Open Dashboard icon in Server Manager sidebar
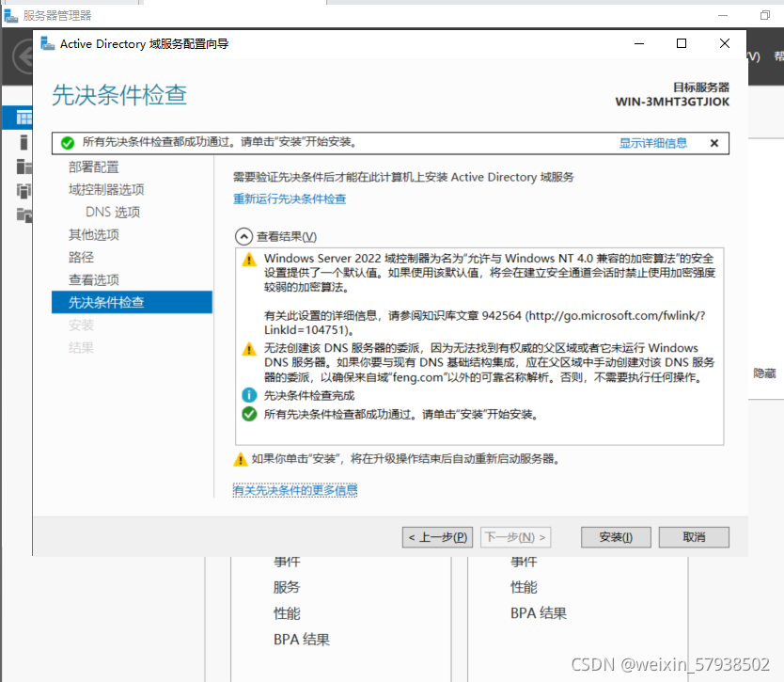The width and height of the screenshot is (784, 682). click(24, 119)
